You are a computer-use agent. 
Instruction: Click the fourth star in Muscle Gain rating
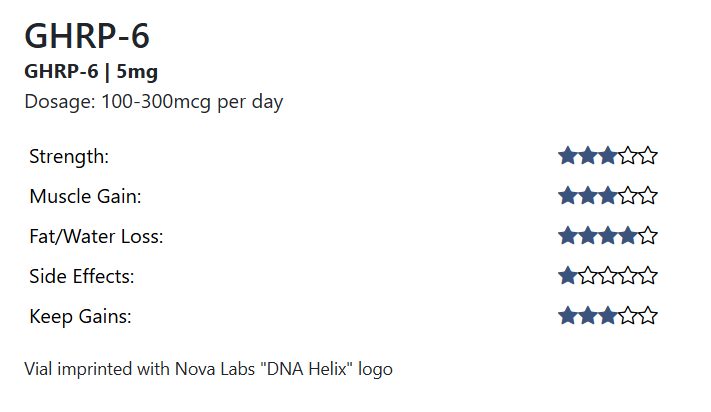pyautogui.click(x=628, y=196)
